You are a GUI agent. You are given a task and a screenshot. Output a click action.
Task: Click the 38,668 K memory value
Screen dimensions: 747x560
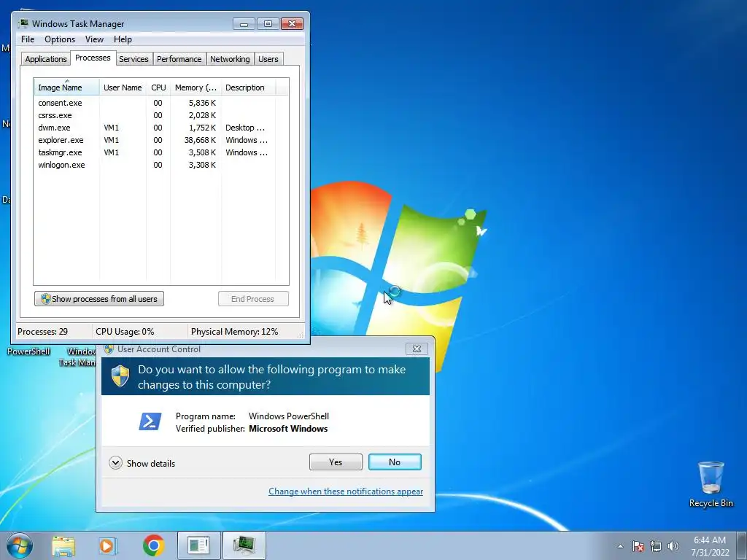coord(200,140)
